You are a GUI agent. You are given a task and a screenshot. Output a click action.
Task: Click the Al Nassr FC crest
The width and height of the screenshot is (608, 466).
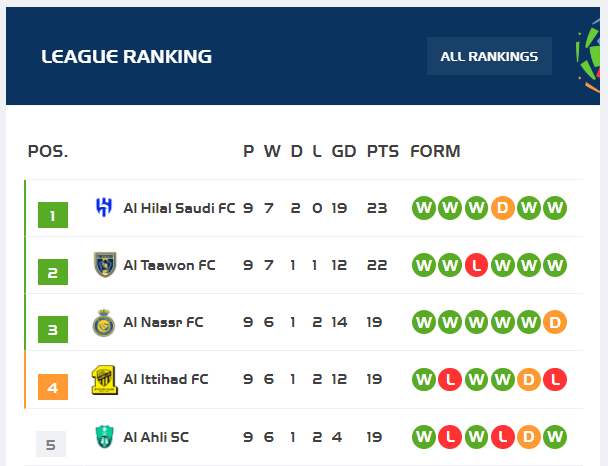(x=104, y=323)
